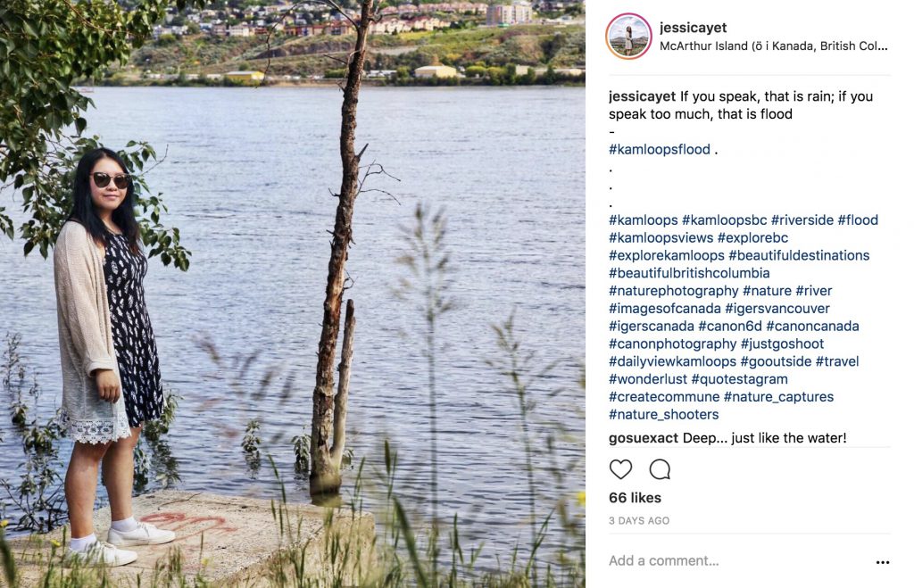This screenshot has width=914, height=588.
Task: Like the post with the heart icon
Action: coord(620,469)
